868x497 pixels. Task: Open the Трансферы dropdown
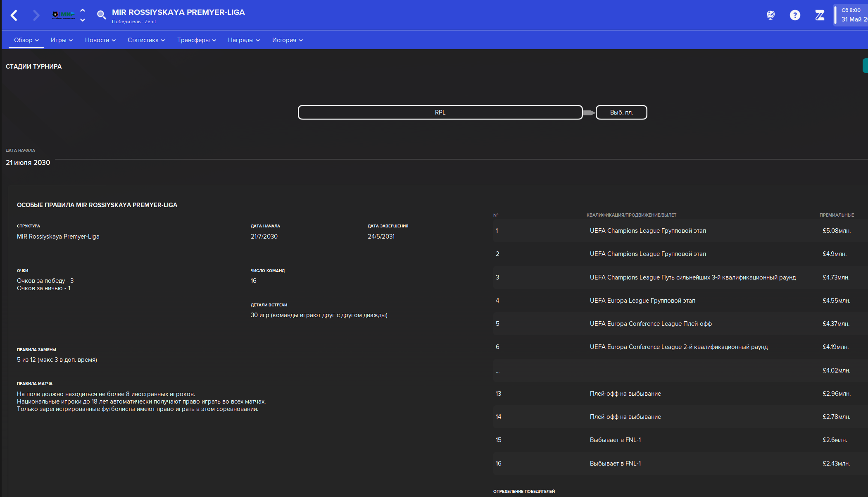[x=197, y=40]
